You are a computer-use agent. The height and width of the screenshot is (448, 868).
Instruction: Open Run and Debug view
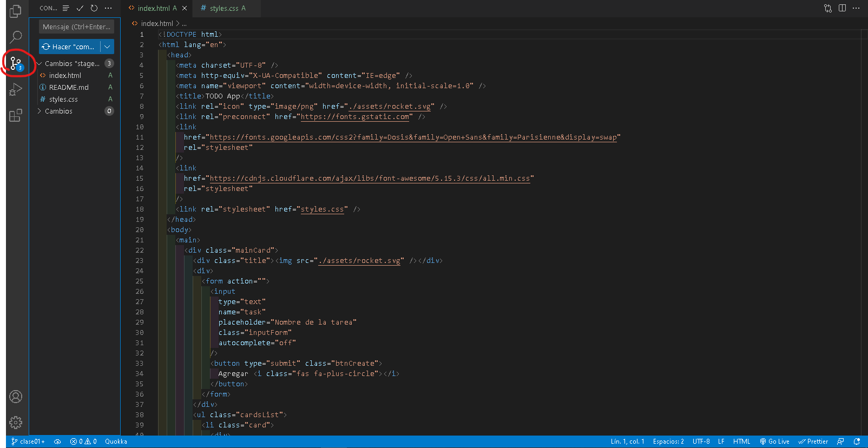point(16,89)
